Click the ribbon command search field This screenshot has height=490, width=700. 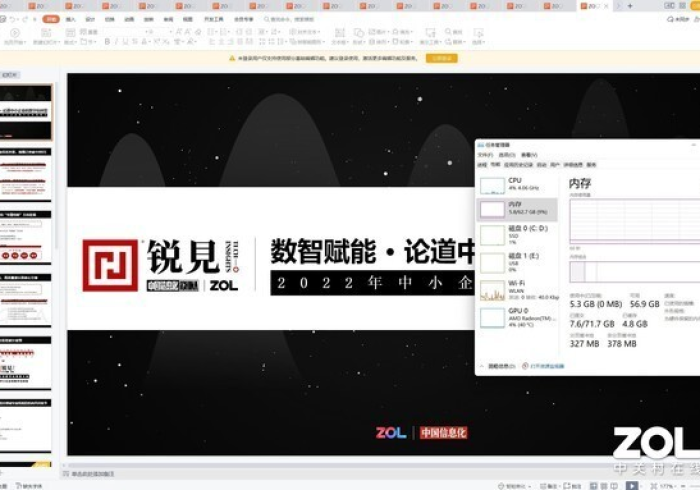[289, 19]
